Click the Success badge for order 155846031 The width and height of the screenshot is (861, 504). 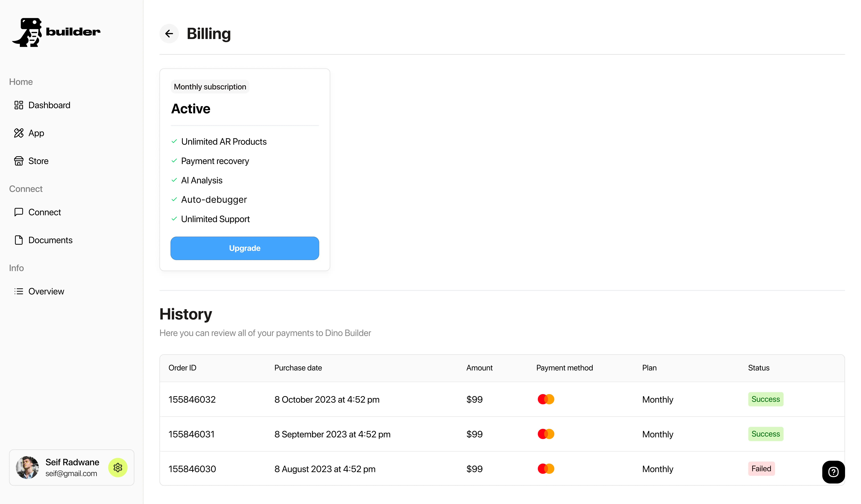pos(765,434)
